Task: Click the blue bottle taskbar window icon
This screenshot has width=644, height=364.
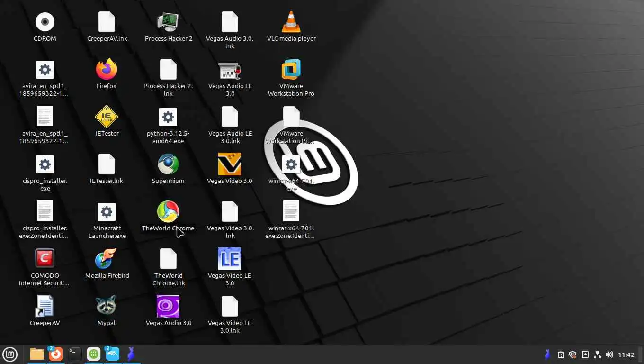Action: [131, 354]
